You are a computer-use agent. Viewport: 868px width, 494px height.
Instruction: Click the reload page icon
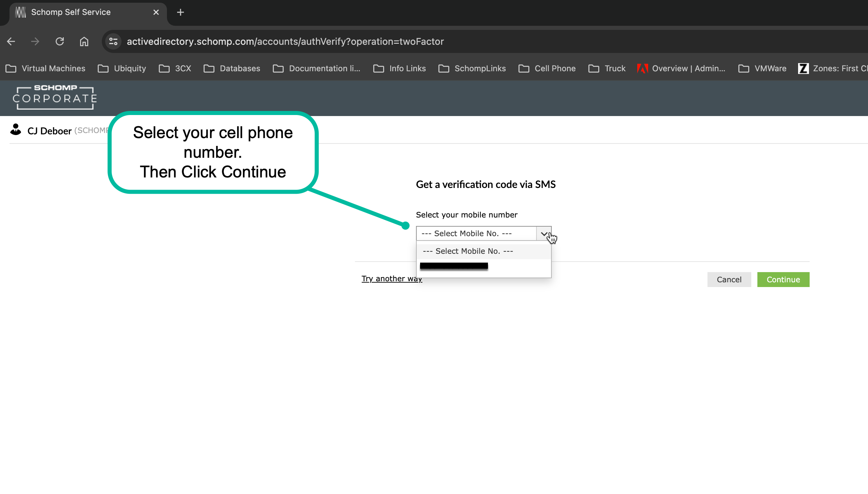[60, 41]
